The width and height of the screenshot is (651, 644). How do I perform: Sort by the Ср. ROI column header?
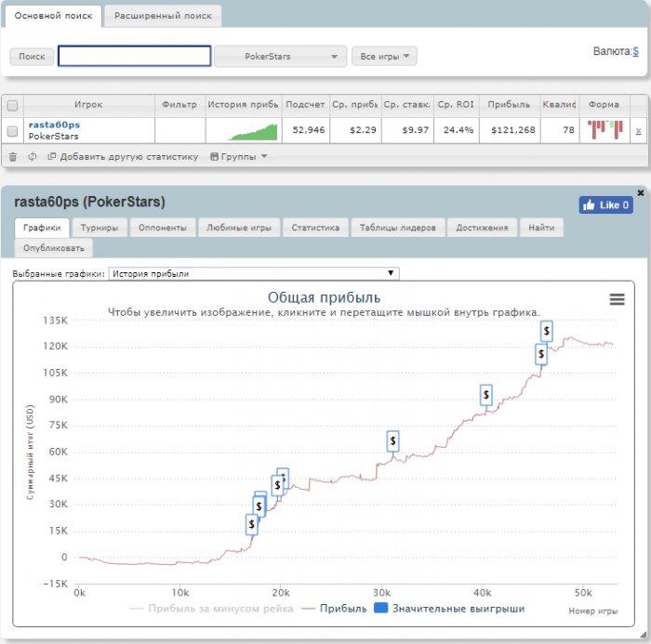pyautogui.click(x=456, y=105)
